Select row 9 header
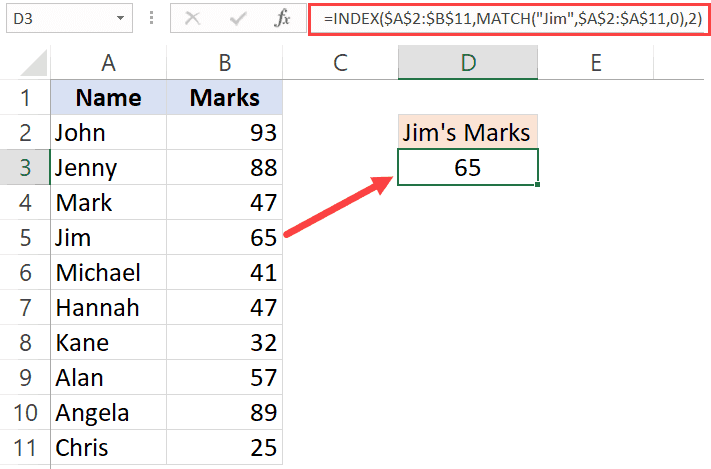The width and height of the screenshot is (711, 469). (x=25, y=377)
